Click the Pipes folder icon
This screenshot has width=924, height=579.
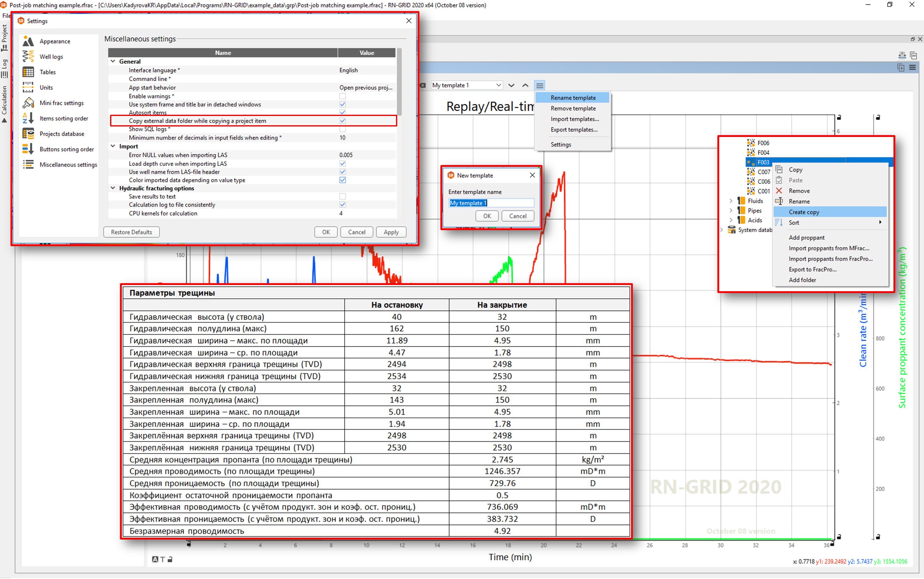(x=741, y=210)
